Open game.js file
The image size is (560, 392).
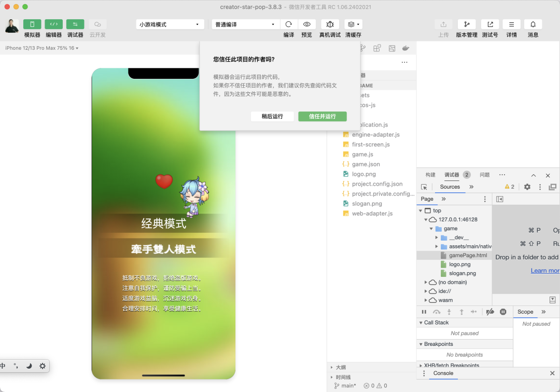(x=362, y=154)
